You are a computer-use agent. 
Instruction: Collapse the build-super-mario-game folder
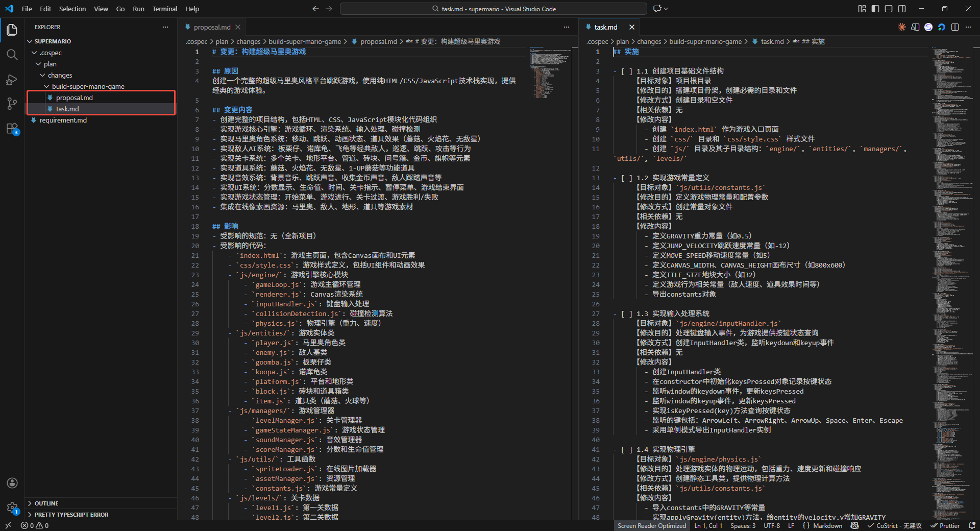click(x=88, y=86)
